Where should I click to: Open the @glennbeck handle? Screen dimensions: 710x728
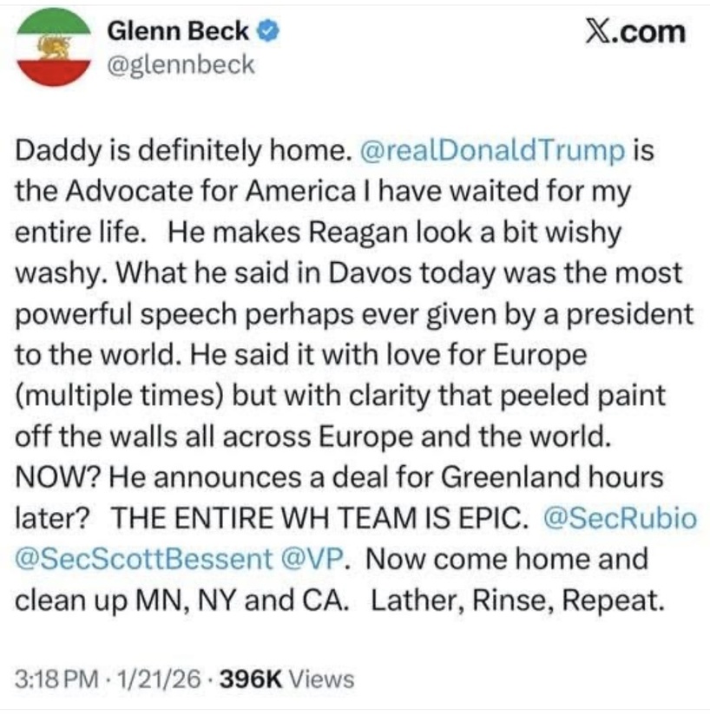pyautogui.click(x=180, y=63)
